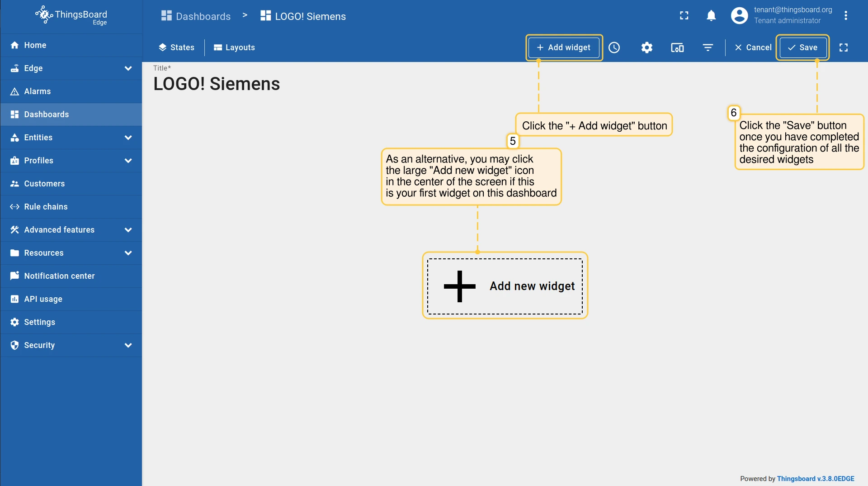
Task: Open the entity aliases icon
Action: coord(677,48)
